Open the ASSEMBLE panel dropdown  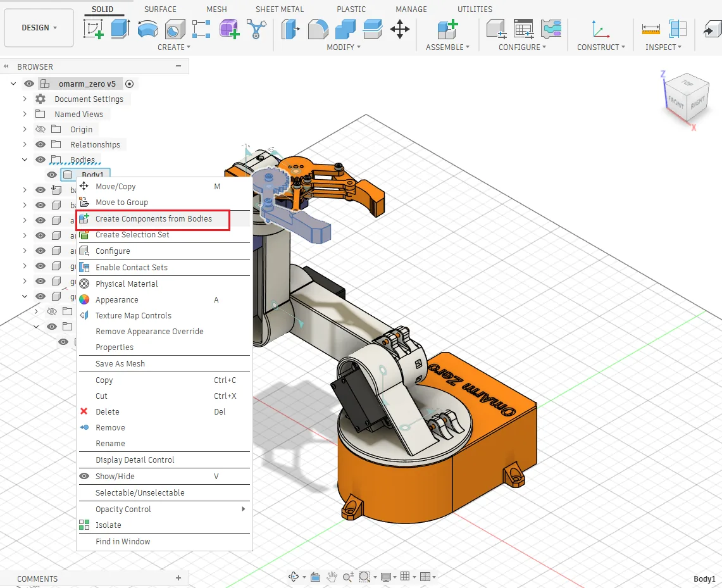pos(447,47)
